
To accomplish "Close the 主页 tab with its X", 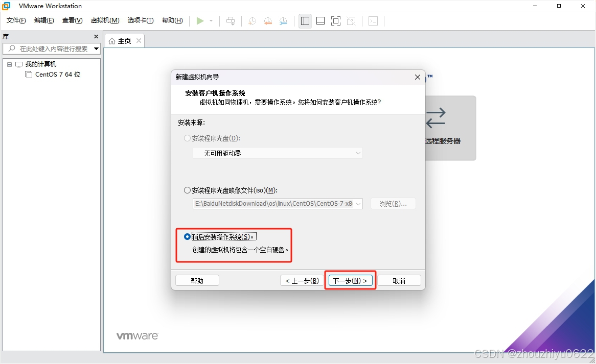I will 139,41.
